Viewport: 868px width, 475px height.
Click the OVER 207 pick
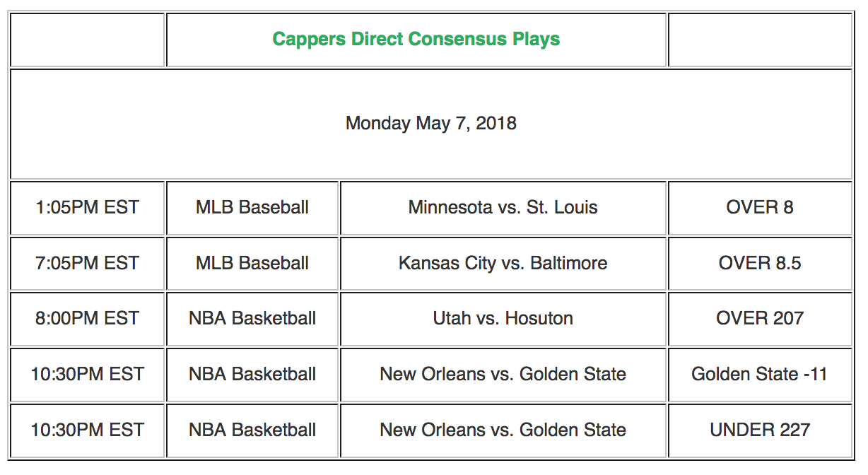(760, 319)
